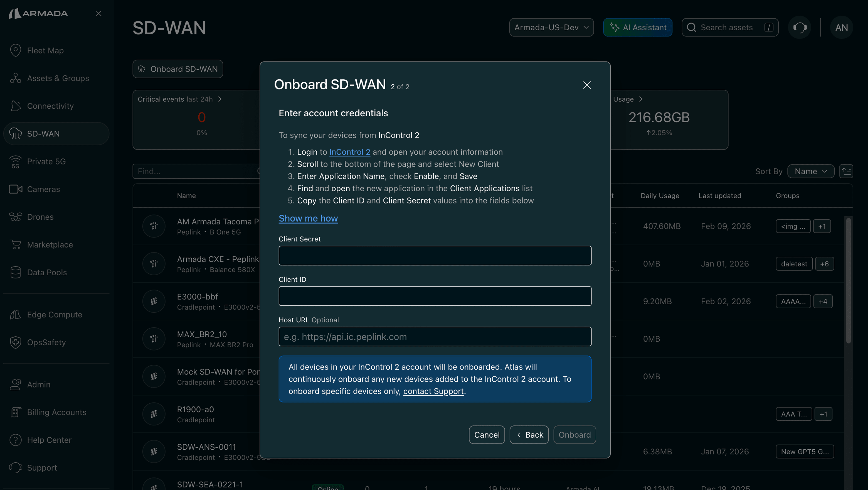Open Edge Compute in the sidebar menu
Screen dimensions: 868x490
click(x=54, y=315)
